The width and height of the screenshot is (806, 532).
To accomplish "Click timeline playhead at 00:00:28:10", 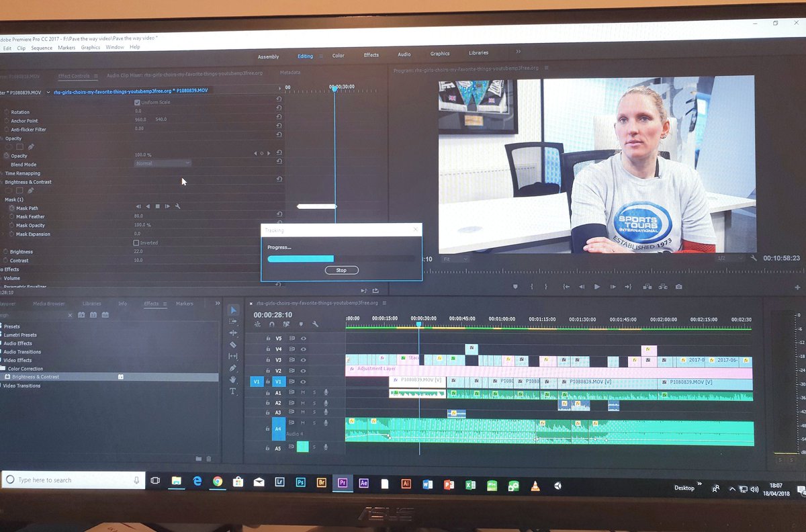I will (x=419, y=324).
